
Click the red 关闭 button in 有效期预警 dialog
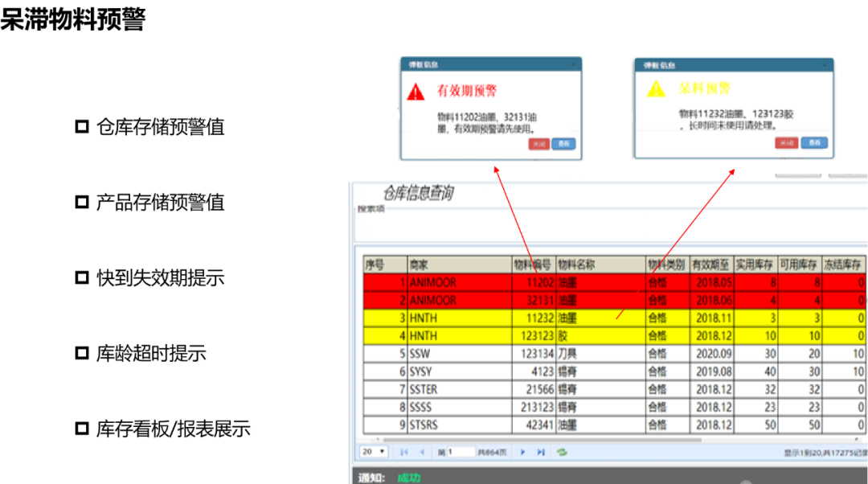point(538,144)
